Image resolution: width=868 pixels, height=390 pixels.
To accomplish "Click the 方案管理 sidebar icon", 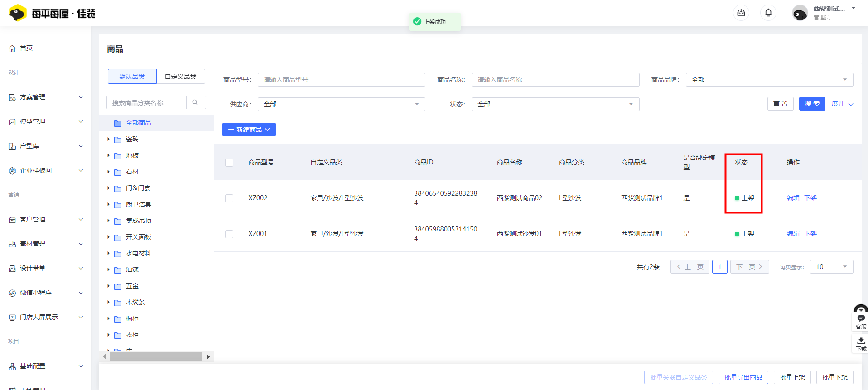I will pos(12,97).
